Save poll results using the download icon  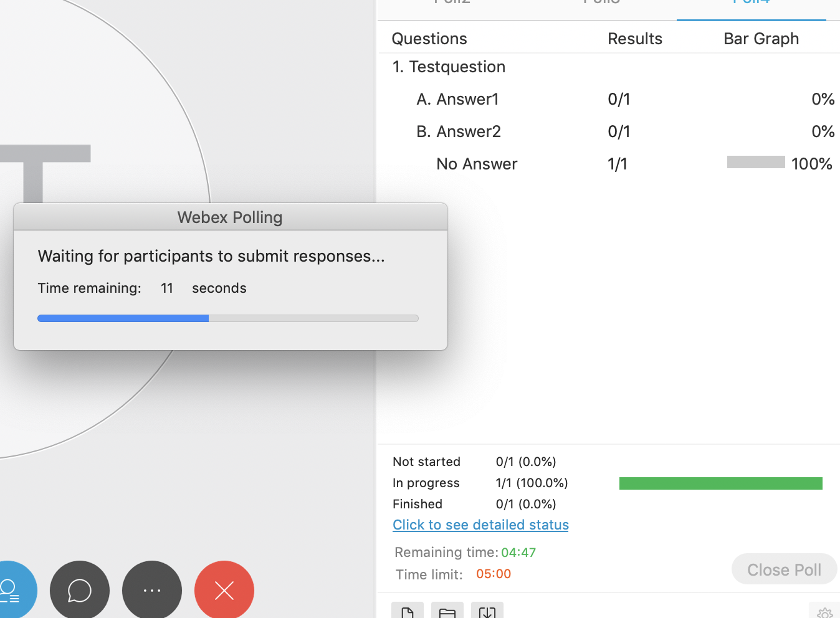(487, 613)
